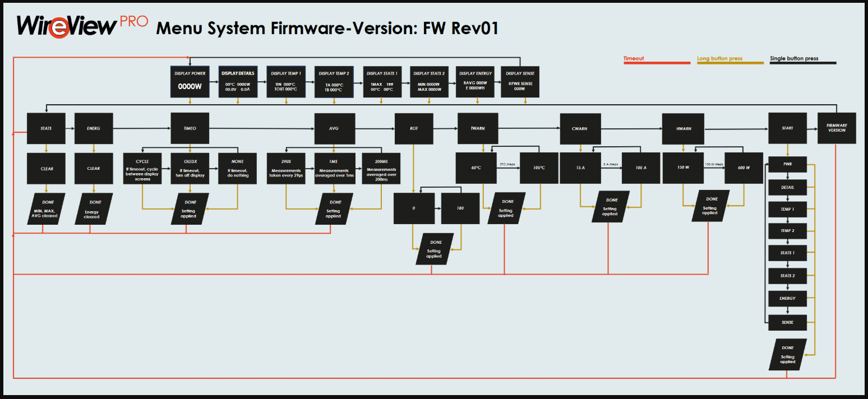868x399 pixels.
Task: Click the '5 A steps' arrow label
Action: [611, 164]
